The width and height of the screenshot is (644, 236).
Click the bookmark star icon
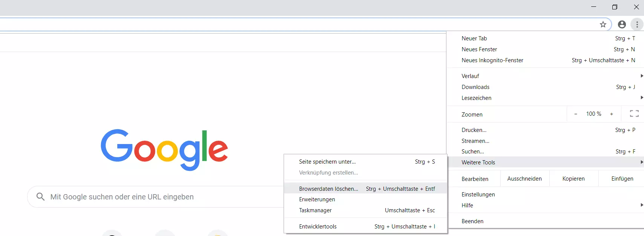[x=603, y=25]
